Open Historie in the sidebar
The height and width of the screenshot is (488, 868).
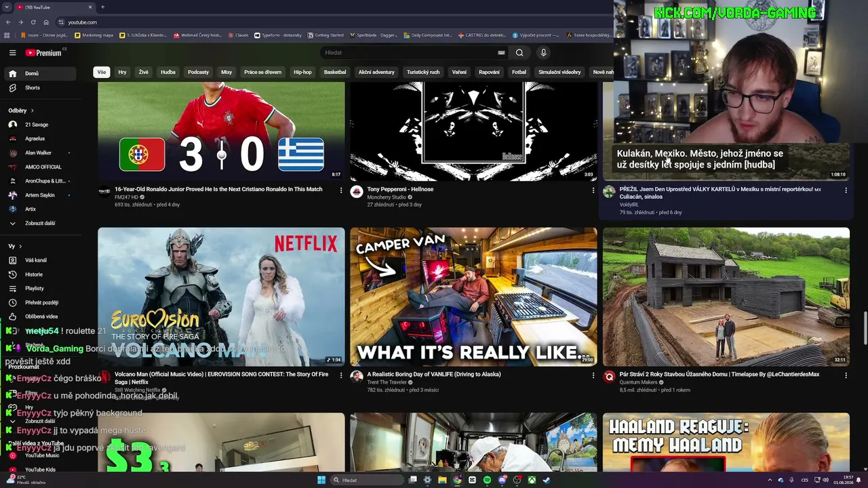[41, 274]
